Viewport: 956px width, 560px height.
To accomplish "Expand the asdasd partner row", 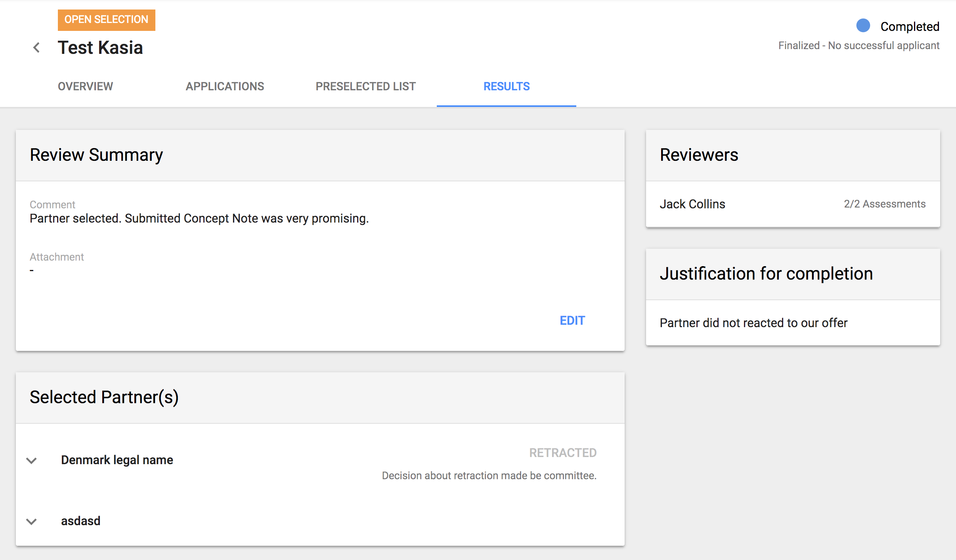I will 32,521.
